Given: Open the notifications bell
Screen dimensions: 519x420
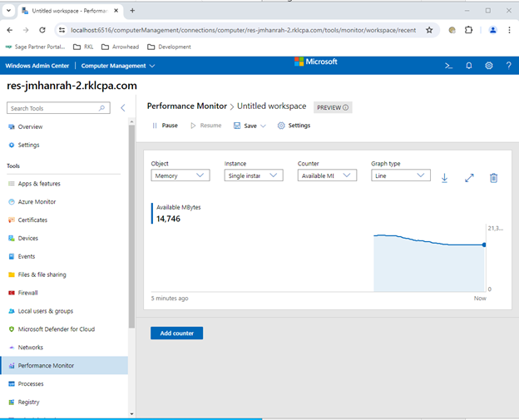Looking at the screenshot, I should [x=468, y=66].
